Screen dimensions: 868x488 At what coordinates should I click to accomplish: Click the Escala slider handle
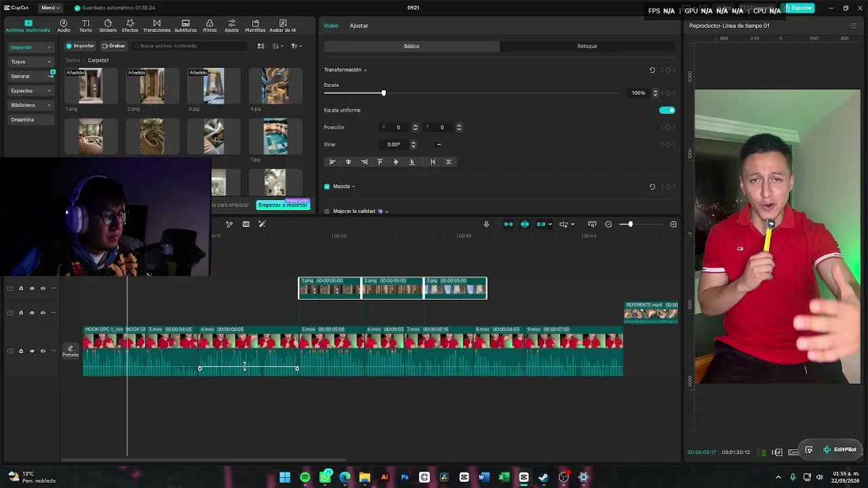pyautogui.click(x=383, y=93)
